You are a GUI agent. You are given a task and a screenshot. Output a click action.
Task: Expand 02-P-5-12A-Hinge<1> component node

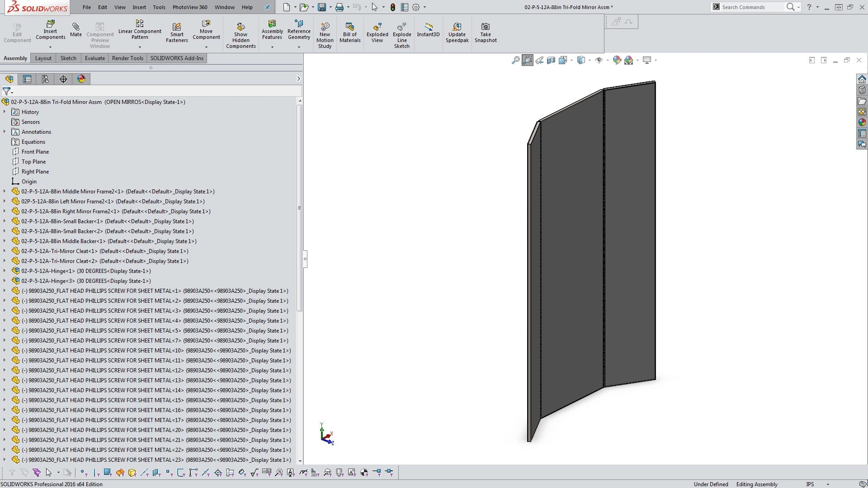[x=5, y=271]
